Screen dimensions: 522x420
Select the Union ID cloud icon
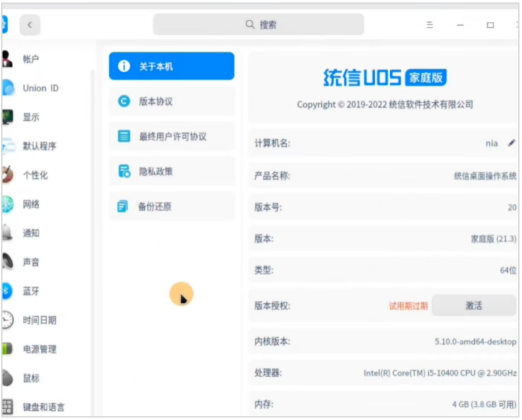(x=8, y=88)
